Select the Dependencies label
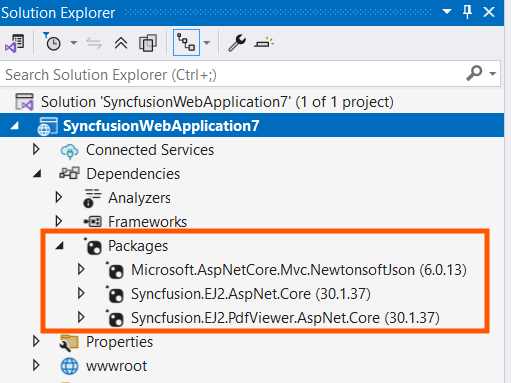The width and height of the screenshot is (511, 383). pyautogui.click(x=133, y=174)
